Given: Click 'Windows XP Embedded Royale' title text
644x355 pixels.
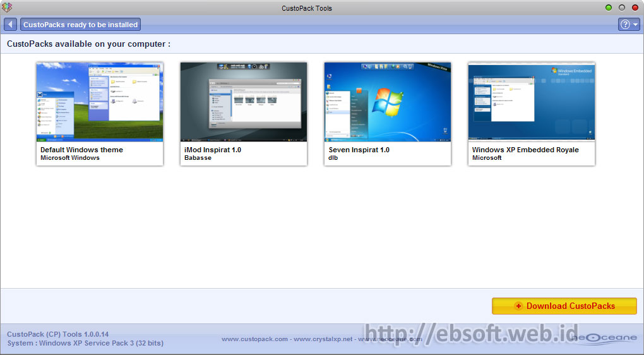Looking at the screenshot, I should pos(525,150).
